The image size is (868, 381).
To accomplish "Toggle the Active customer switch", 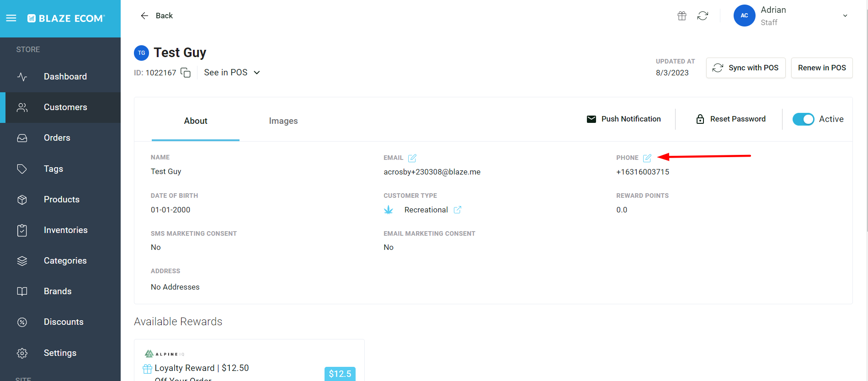I will (803, 119).
